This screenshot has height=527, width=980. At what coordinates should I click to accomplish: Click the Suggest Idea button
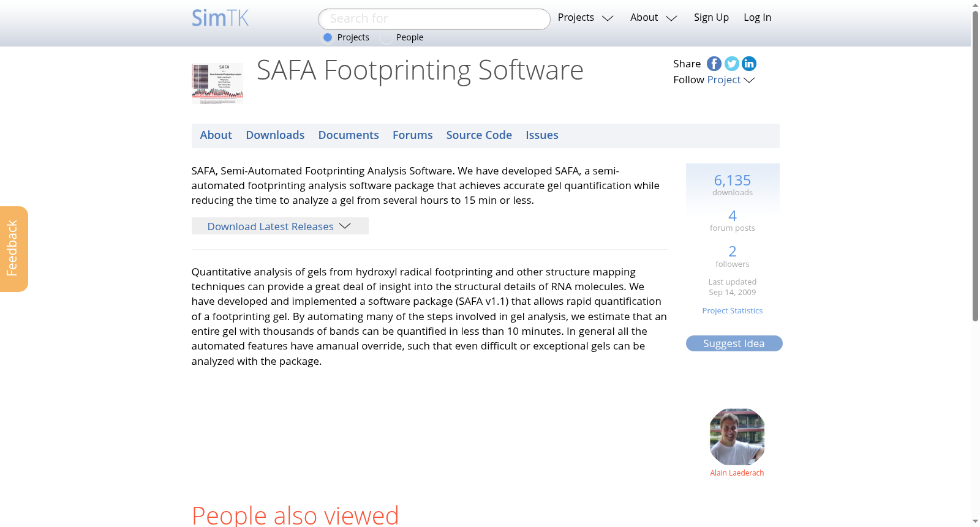pyautogui.click(x=734, y=343)
